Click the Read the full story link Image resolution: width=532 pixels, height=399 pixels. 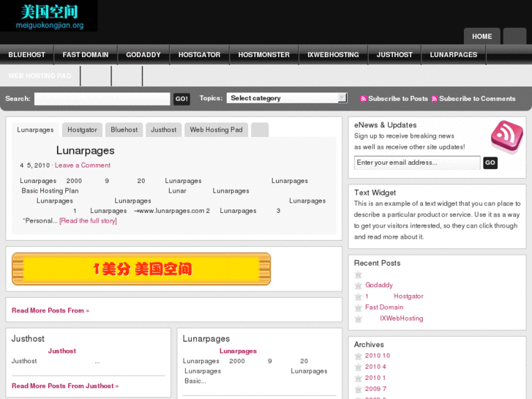coord(89,220)
